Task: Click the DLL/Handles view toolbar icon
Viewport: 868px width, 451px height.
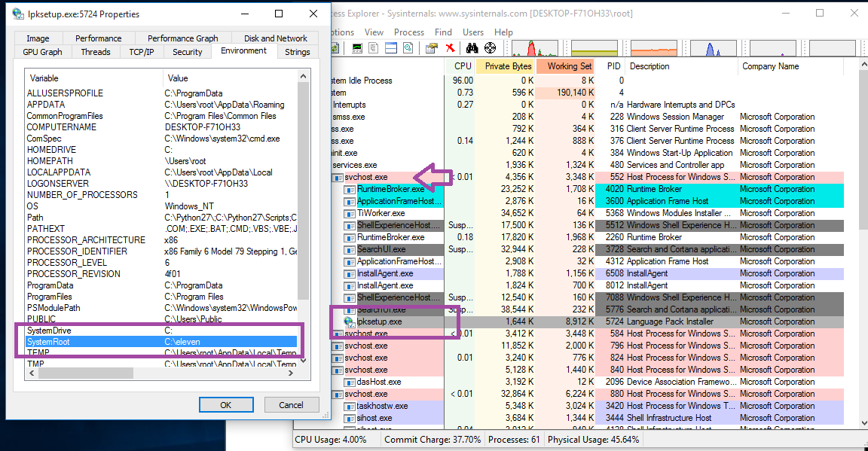Action: tap(408, 48)
